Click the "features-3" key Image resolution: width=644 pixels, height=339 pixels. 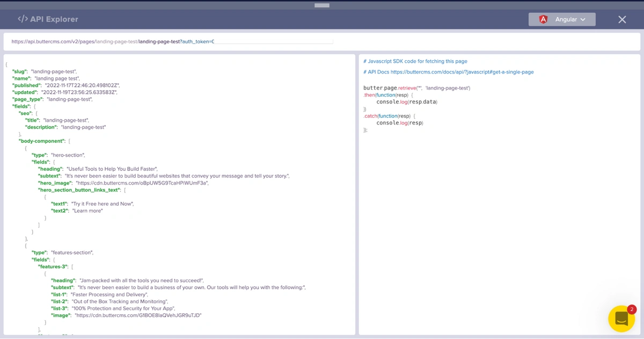point(53,267)
